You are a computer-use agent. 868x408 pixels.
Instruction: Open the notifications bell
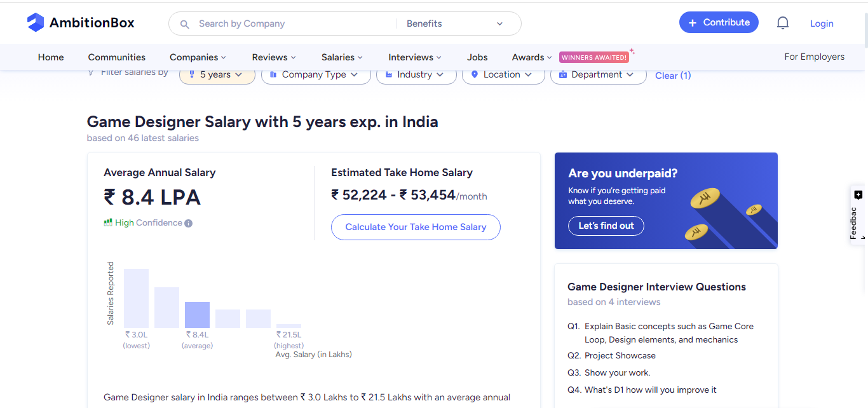[x=782, y=24]
